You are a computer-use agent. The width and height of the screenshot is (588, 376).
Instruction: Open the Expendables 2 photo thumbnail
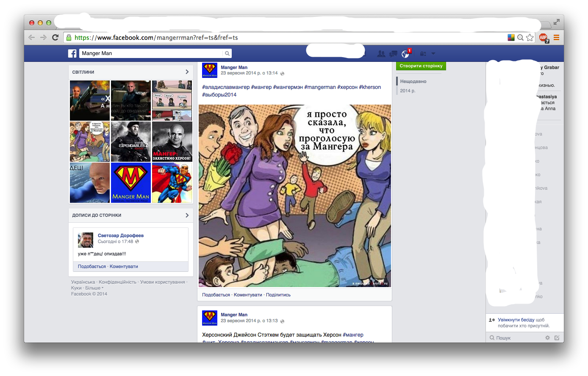(x=131, y=142)
